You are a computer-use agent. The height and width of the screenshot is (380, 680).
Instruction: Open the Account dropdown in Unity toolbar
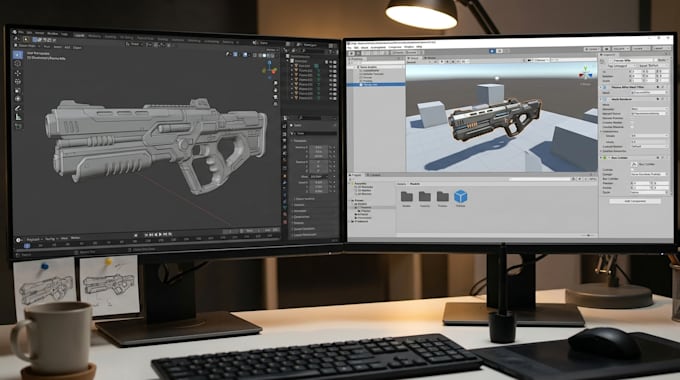621,49
